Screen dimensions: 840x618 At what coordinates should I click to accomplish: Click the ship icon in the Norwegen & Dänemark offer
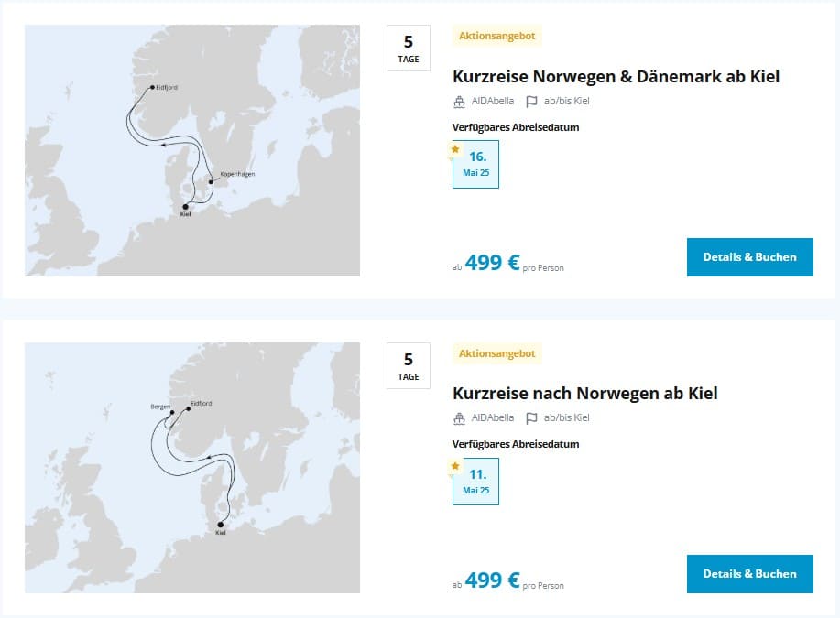(460, 102)
